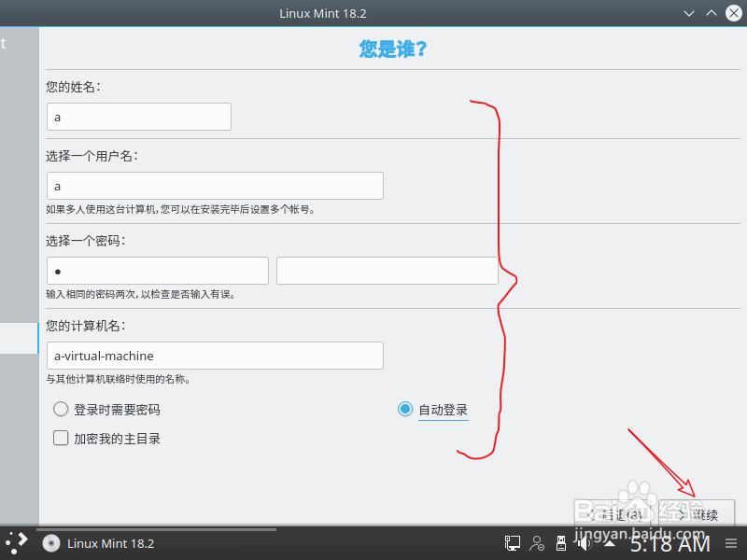Focus the password confirmation input field
This screenshot has width=747, height=560.
388,271
